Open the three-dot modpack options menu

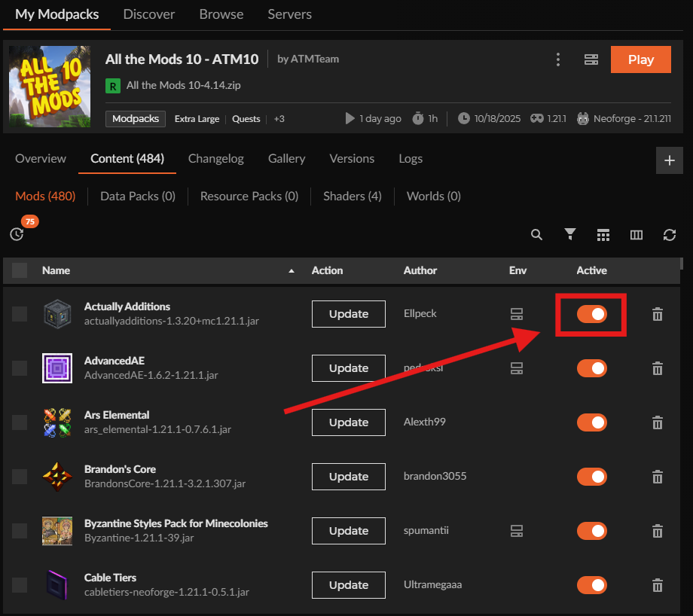[x=557, y=59]
